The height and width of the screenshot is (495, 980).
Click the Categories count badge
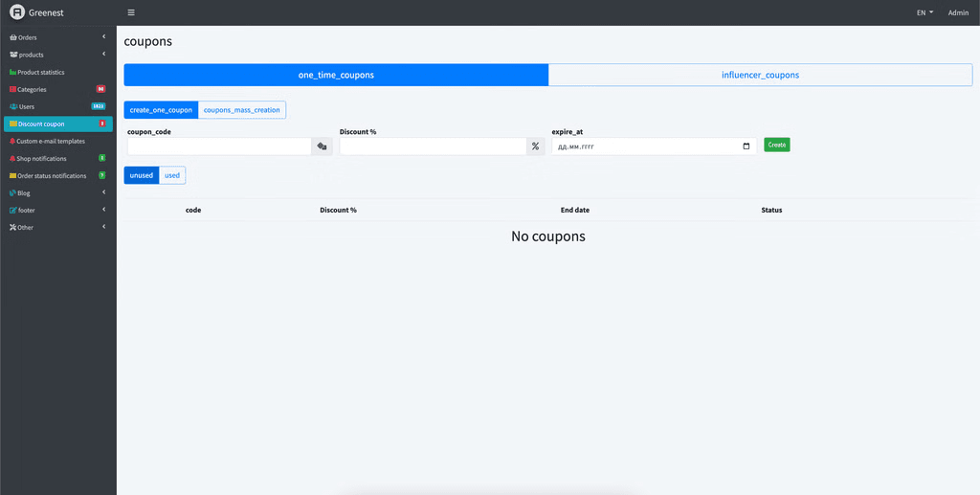pos(100,89)
